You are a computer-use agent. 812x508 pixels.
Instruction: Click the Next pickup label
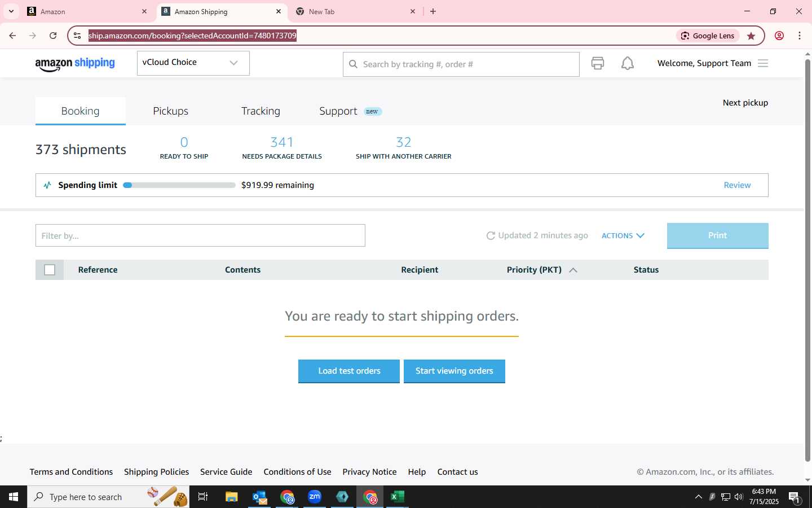tap(745, 103)
